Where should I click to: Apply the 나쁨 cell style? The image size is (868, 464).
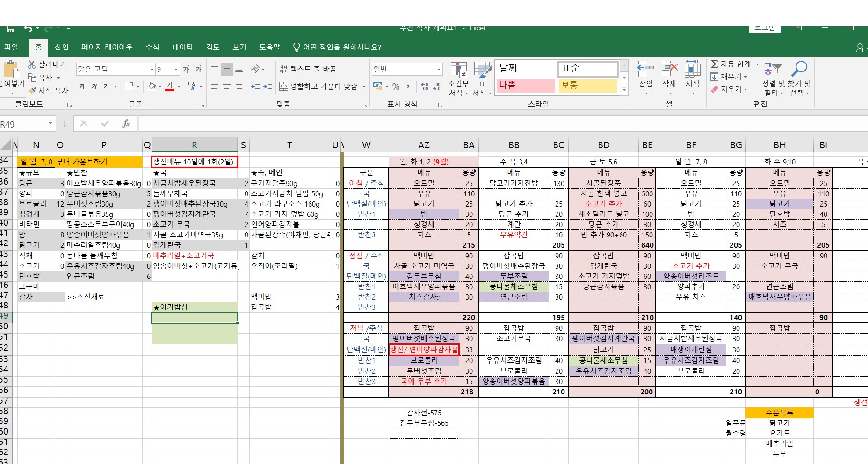pos(525,86)
